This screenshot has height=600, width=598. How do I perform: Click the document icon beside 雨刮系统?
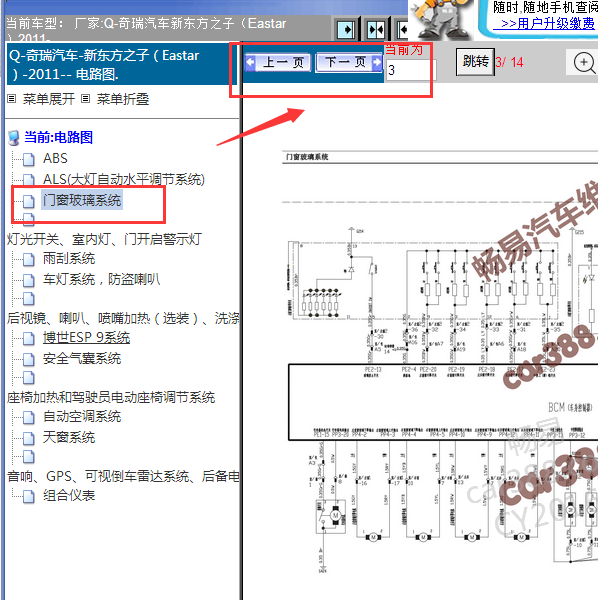coord(28,259)
